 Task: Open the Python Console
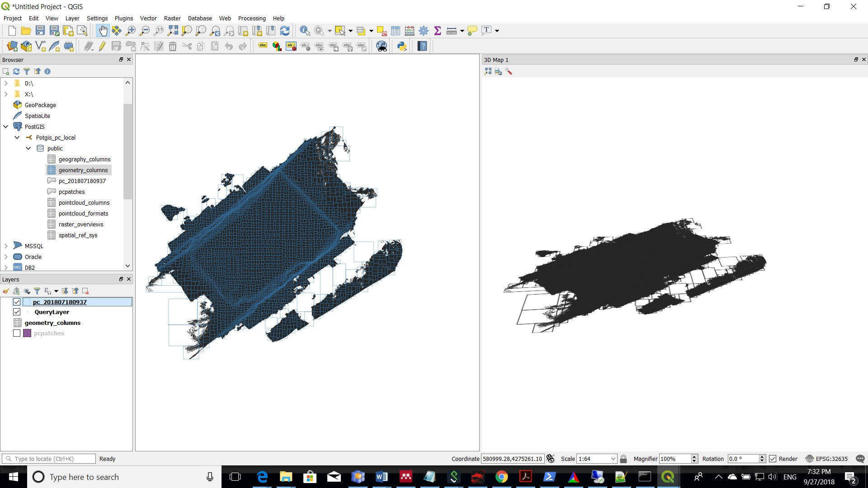(x=401, y=46)
